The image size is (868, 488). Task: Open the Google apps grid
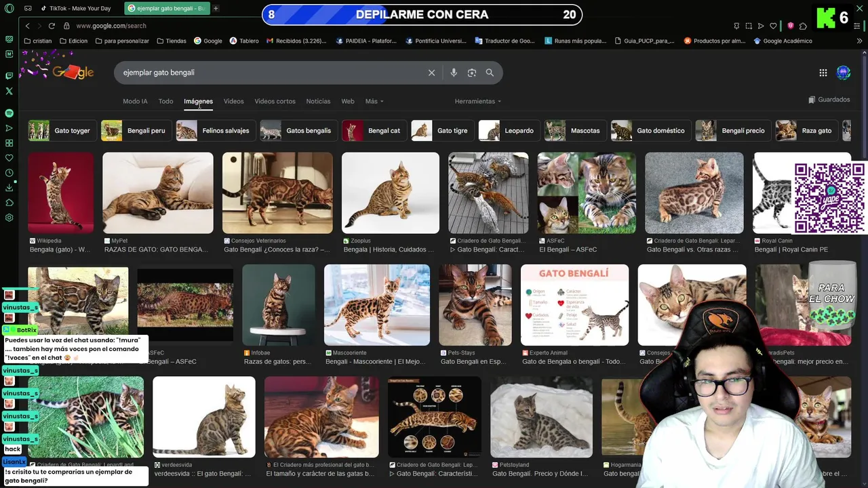click(823, 73)
